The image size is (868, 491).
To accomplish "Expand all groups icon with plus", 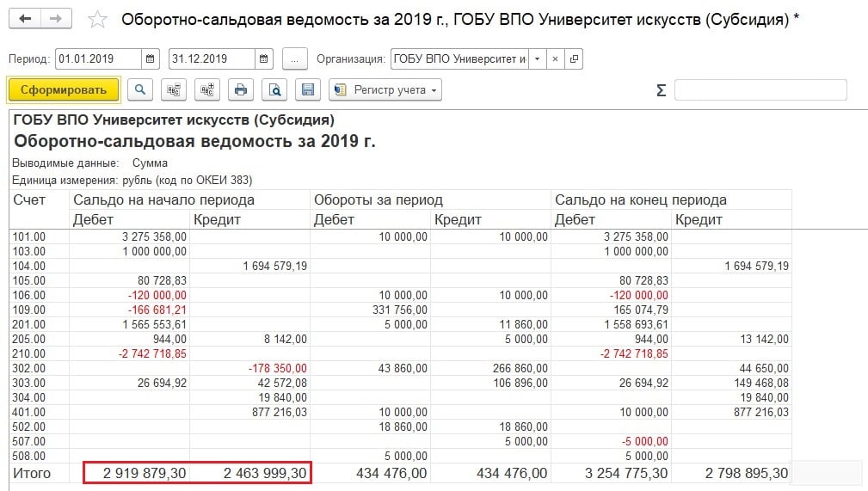I will (x=207, y=89).
